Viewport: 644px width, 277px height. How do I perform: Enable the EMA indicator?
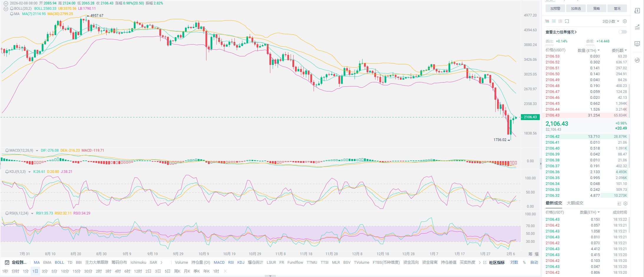coord(47,262)
